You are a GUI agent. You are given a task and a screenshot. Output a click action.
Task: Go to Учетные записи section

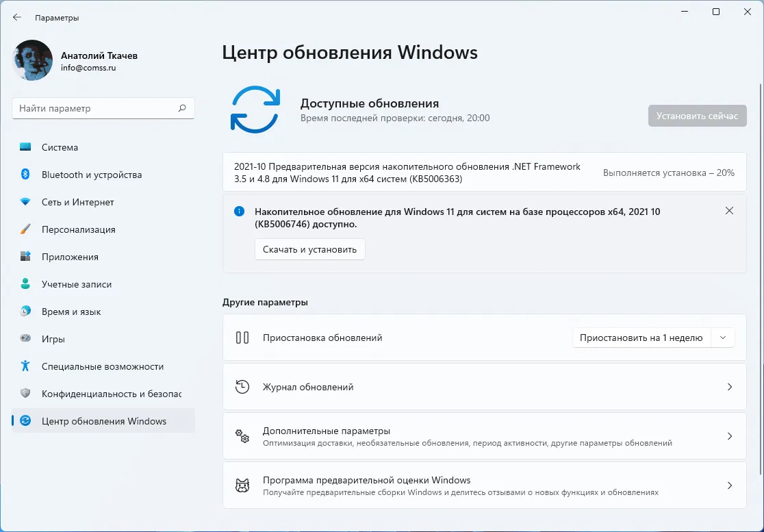pos(76,284)
